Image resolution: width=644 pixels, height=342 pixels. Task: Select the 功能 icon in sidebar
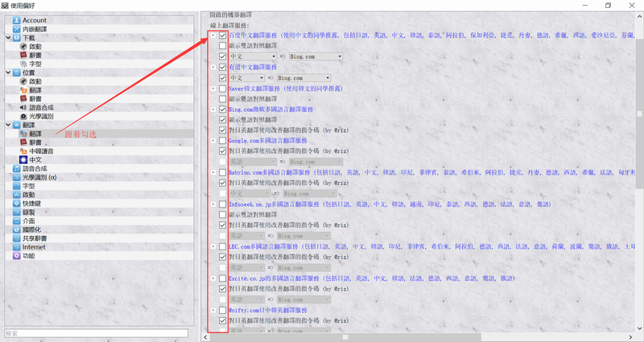pyautogui.click(x=17, y=256)
